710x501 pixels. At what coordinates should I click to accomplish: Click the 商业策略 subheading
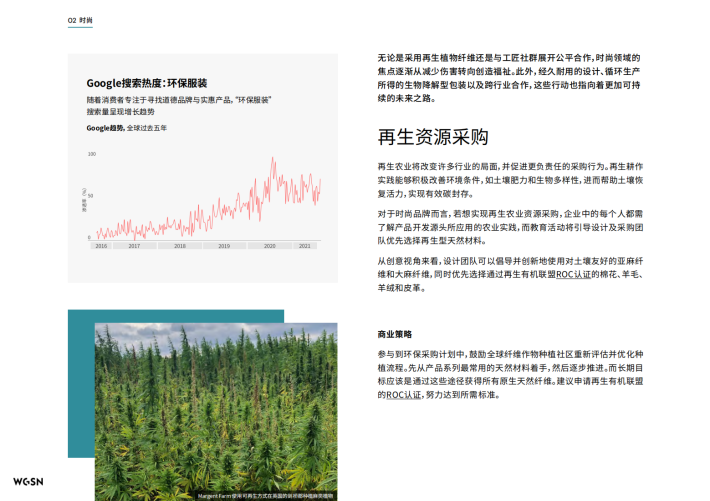point(394,334)
